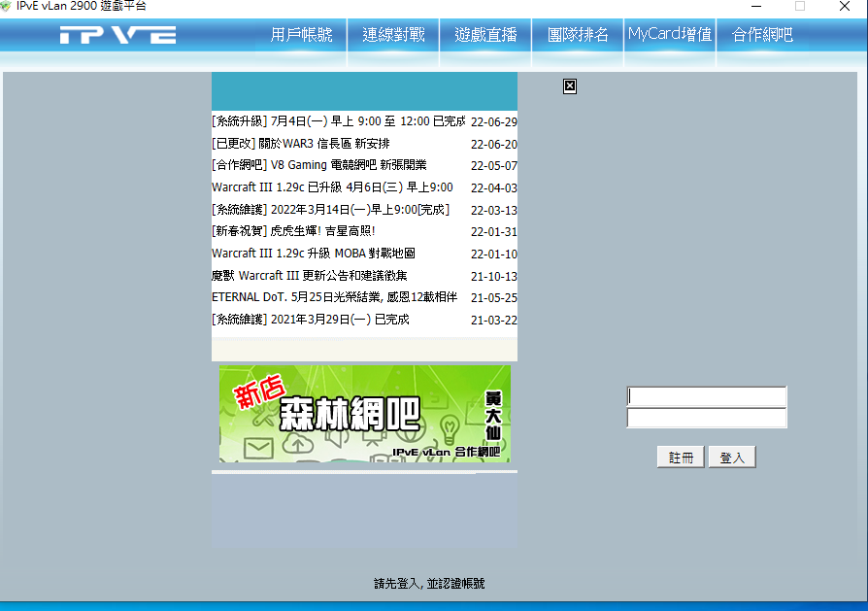Open news 關於WAR3 信長區 新安排
868x611 pixels.
pyautogui.click(x=301, y=144)
